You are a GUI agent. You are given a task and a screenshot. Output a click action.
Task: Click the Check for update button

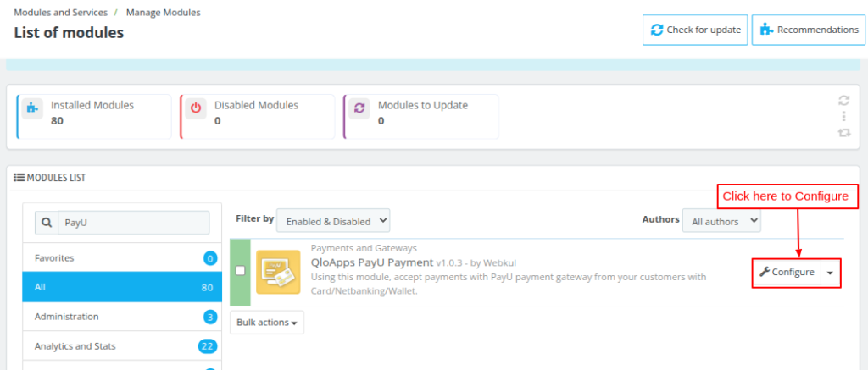695,30
